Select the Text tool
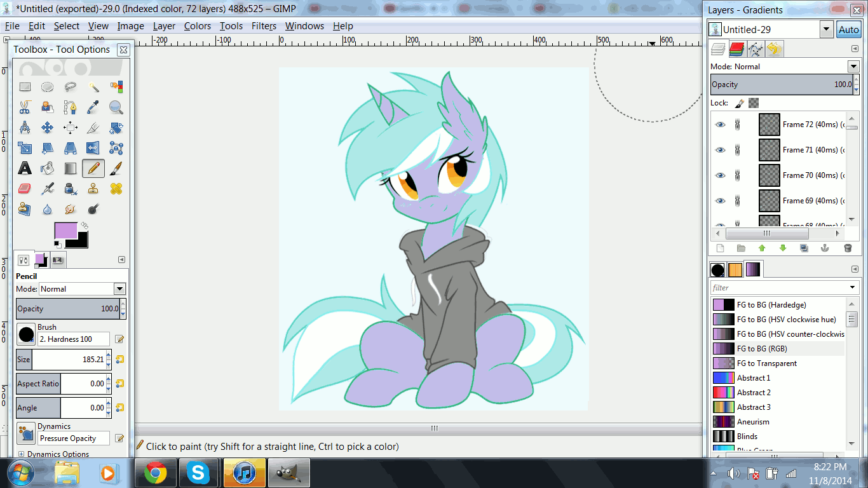This screenshot has height=488, width=868. (x=25, y=168)
